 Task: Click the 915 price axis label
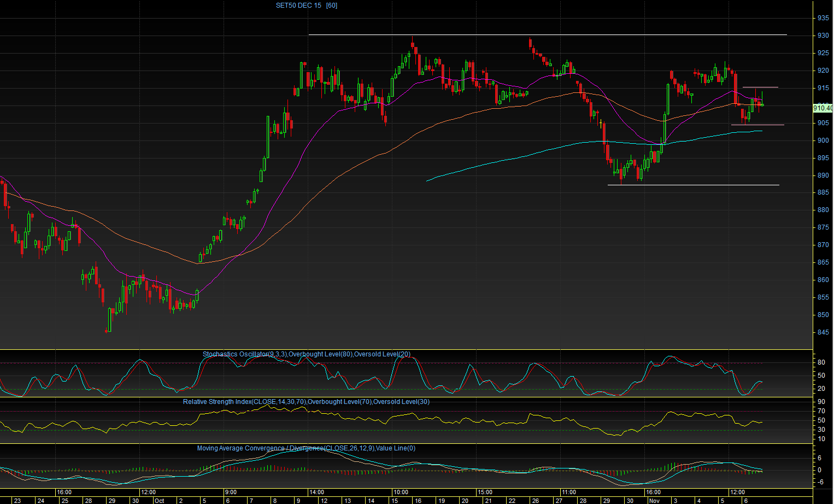[x=823, y=88]
